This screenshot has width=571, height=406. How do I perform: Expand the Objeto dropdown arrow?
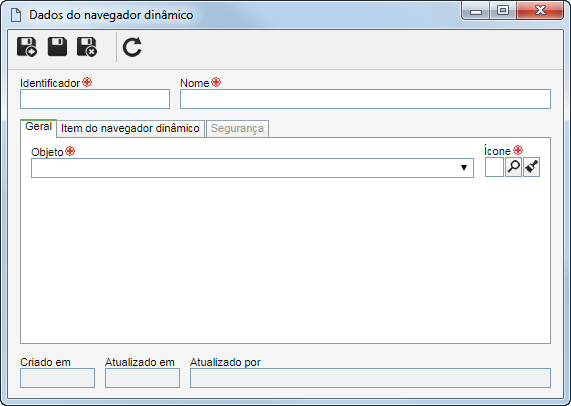coord(464,168)
